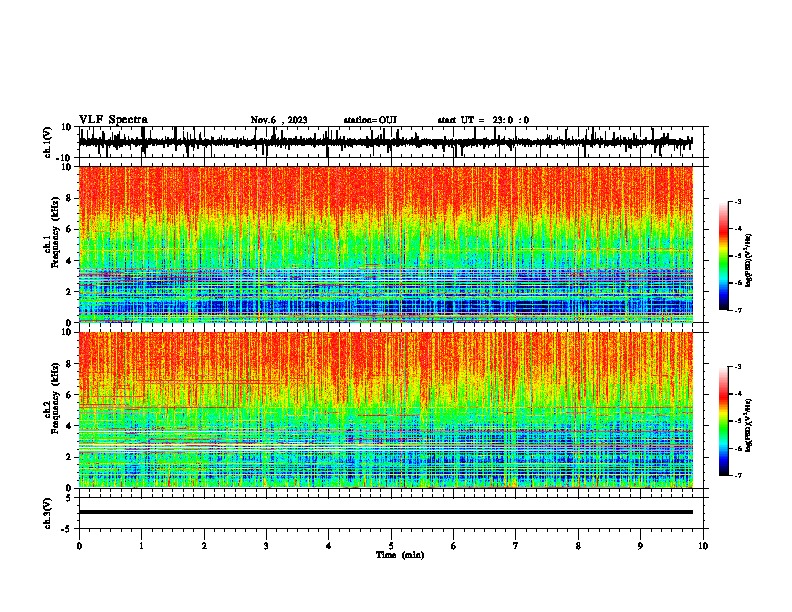The width and height of the screenshot is (792, 612).
Task: Click the ch.1 voltage waveform trace
Action: (x=385, y=142)
